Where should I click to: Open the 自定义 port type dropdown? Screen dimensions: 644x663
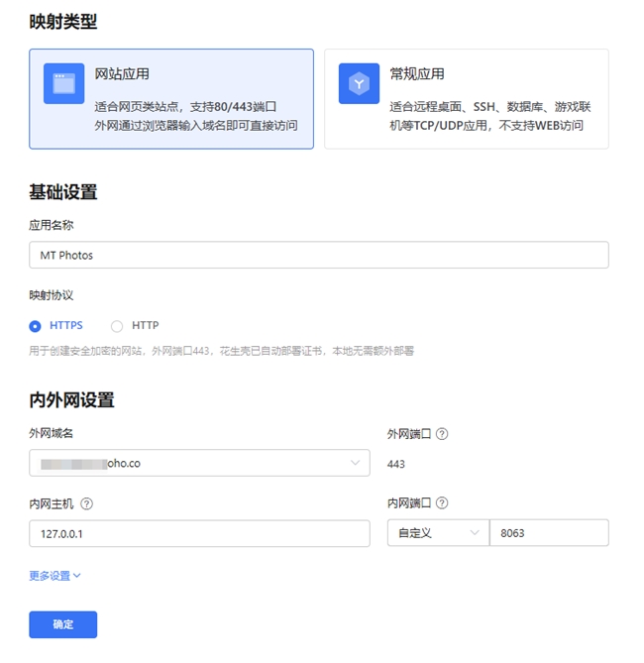tap(437, 533)
